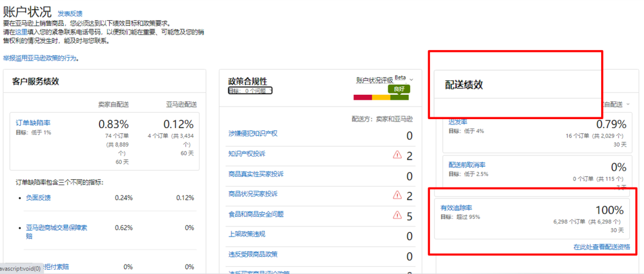Expand the 账户状况评级 Beta chevron

(x=411, y=79)
